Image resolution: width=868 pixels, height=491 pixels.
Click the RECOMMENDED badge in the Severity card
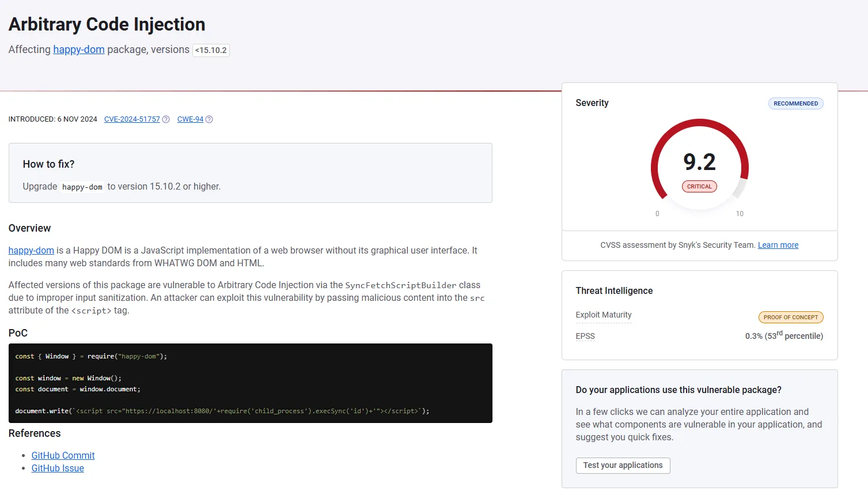[795, 103]
